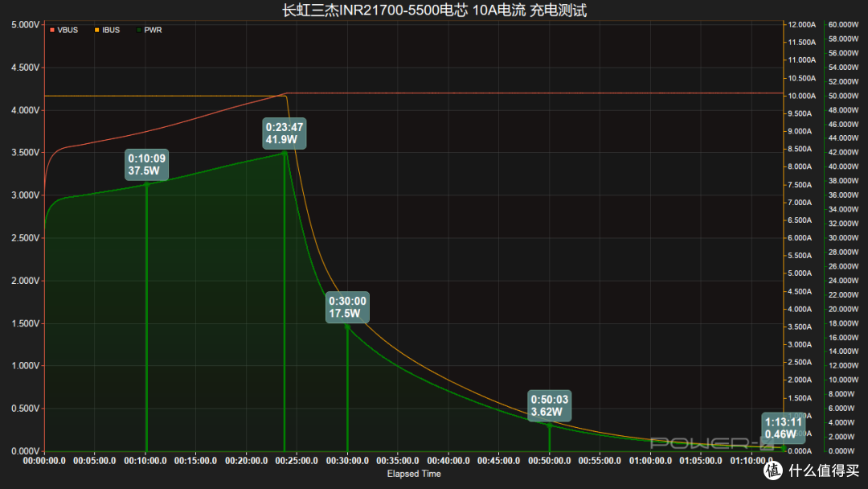
Task: Click the green PWR legend color square
Action: [139, 30]
